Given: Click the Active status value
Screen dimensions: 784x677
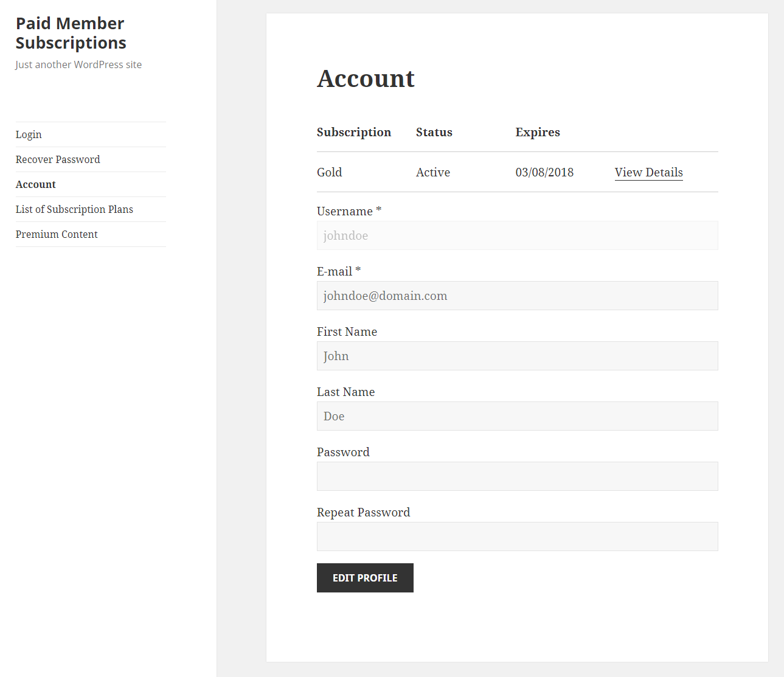Looking at the screenshot, I should [x=433, y=172].
